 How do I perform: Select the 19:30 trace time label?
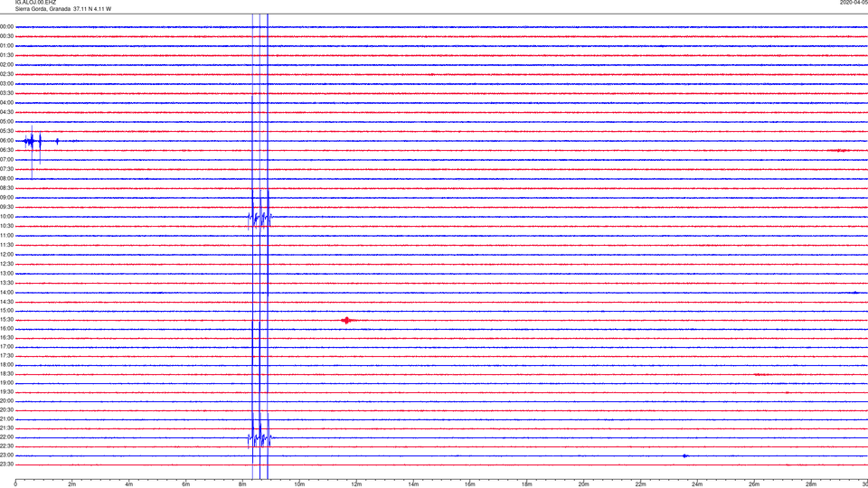pyautogui.click(x=6, y=391)
